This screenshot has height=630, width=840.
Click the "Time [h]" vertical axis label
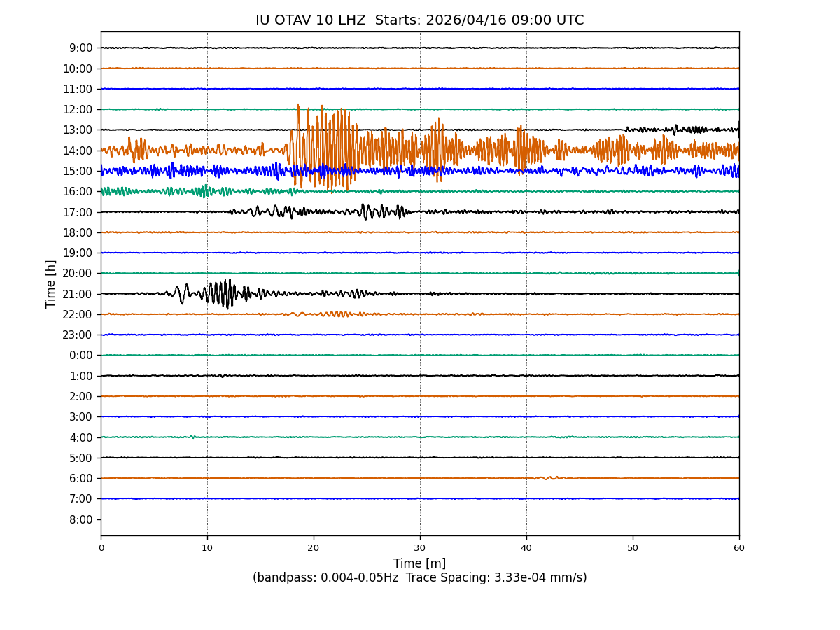pos(51,283)
